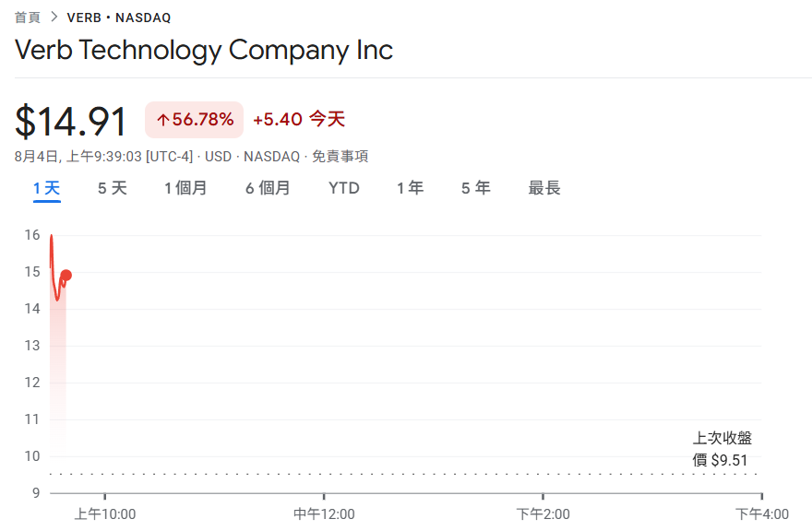
Task: Click the +5.40 今天 change text
Action: pos(299,119)
